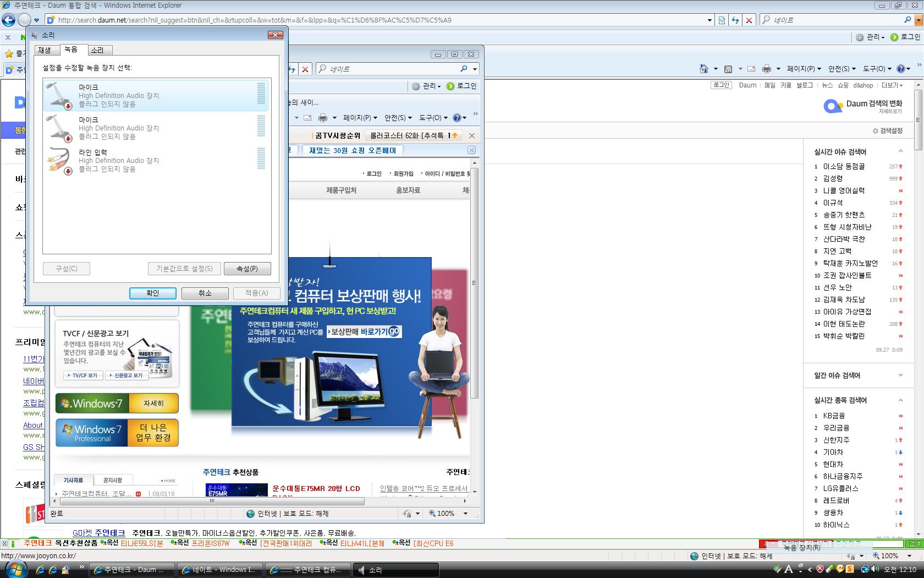Screen dimensions: 924x578
Task: Click the Compatibility View icon
Action: click(x=722, y=20)
